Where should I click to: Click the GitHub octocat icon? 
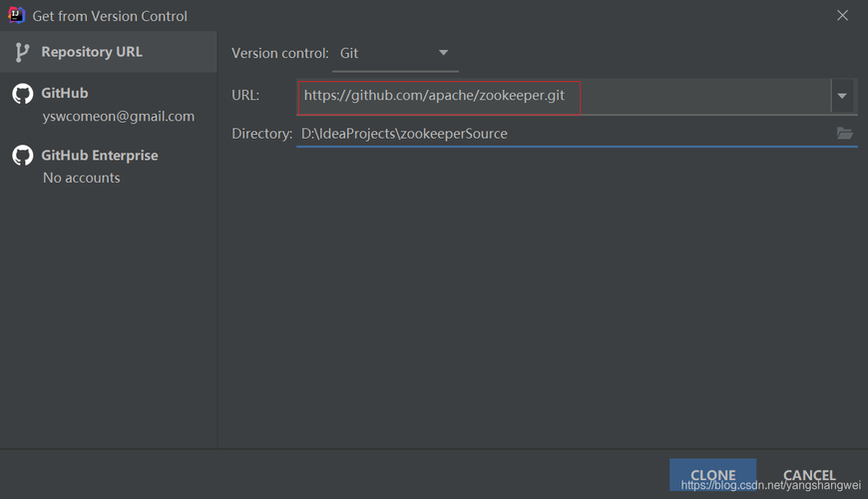tap(22, 94)
